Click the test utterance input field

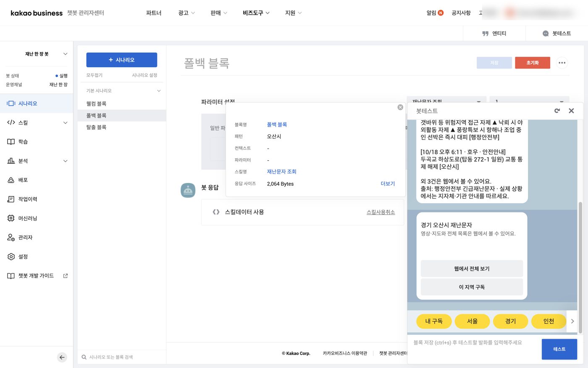click(474, 349)
